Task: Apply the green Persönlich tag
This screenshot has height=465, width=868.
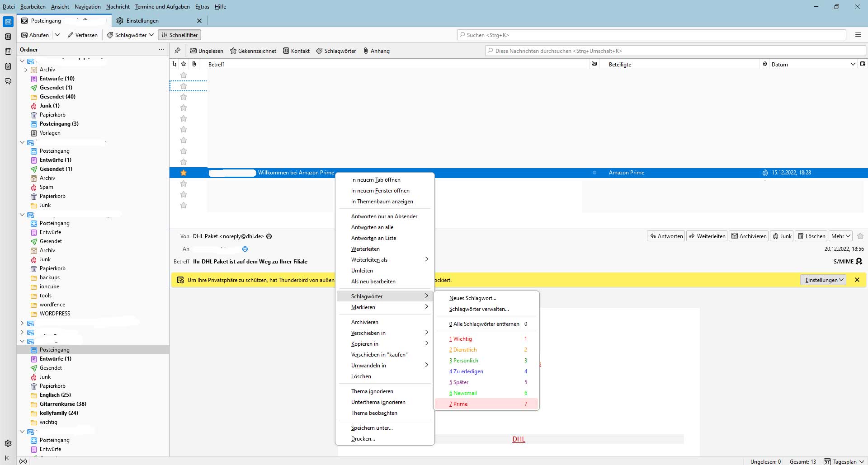Action: coord(486,360)
